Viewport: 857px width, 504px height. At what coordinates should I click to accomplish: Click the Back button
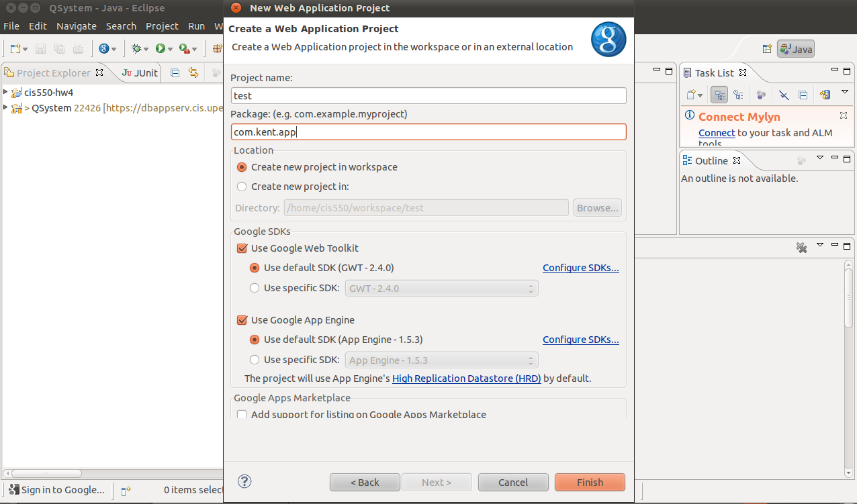click(365, 482)
